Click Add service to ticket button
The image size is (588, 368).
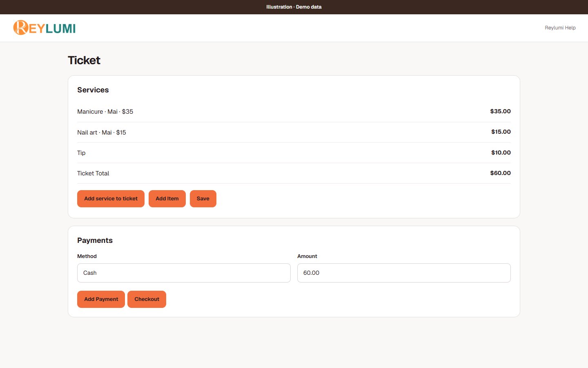point(111,199)
